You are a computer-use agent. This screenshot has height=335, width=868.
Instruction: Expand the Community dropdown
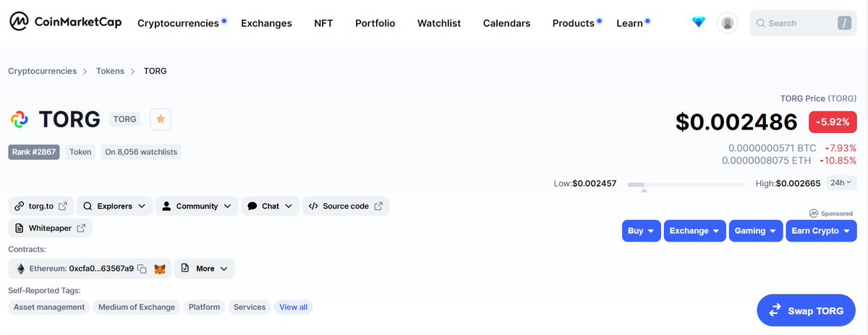click(x=197, y=206)
